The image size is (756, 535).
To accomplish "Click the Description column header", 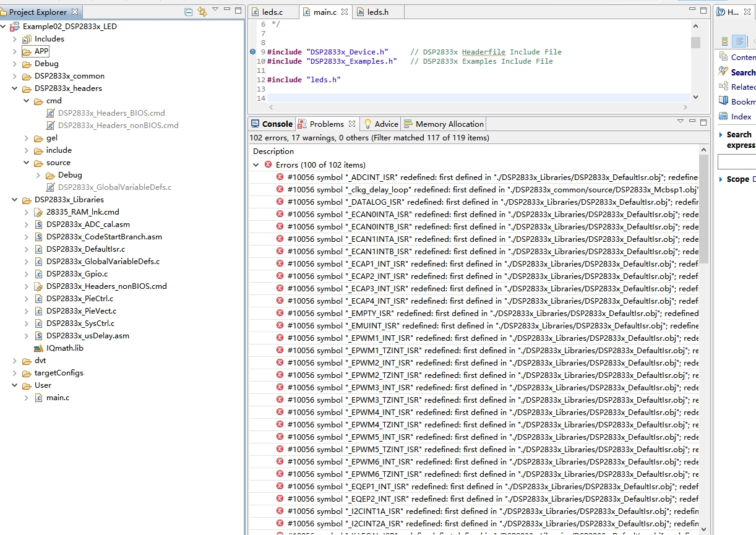I will coord(273,152).
